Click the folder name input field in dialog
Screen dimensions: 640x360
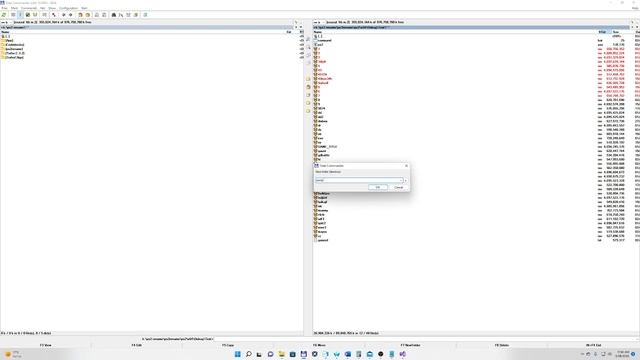358,180
